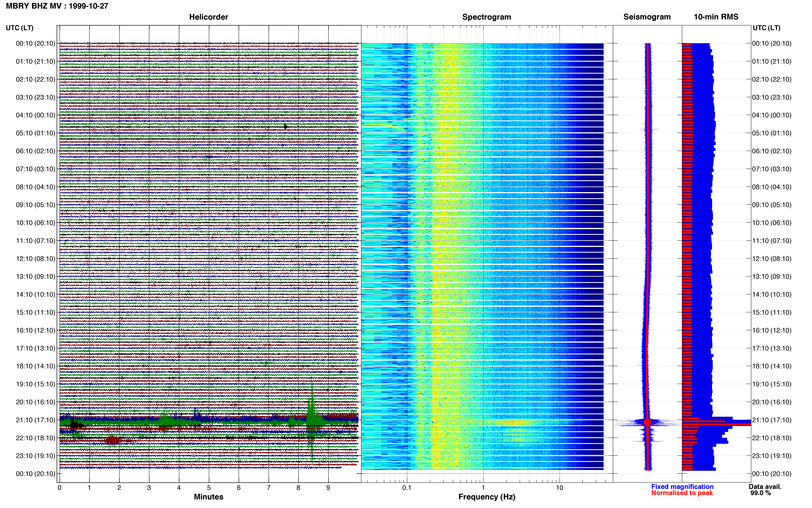Screen dimensions: 812x508
Task: Click left time label '06:10 (02:10)'
Action: (36, 151)
